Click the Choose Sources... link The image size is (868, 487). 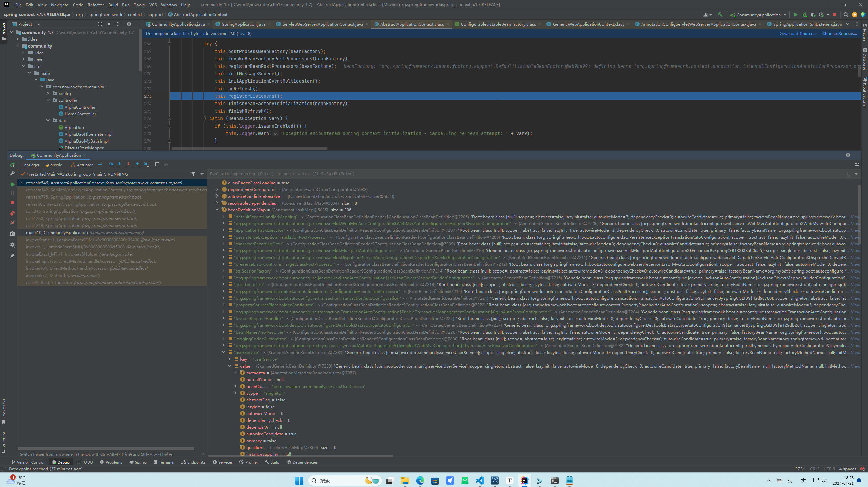840,33
